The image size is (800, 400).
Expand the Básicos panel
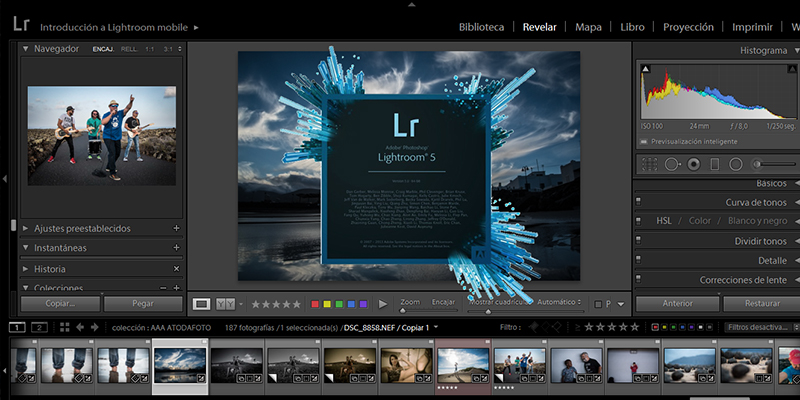point(797,183)
